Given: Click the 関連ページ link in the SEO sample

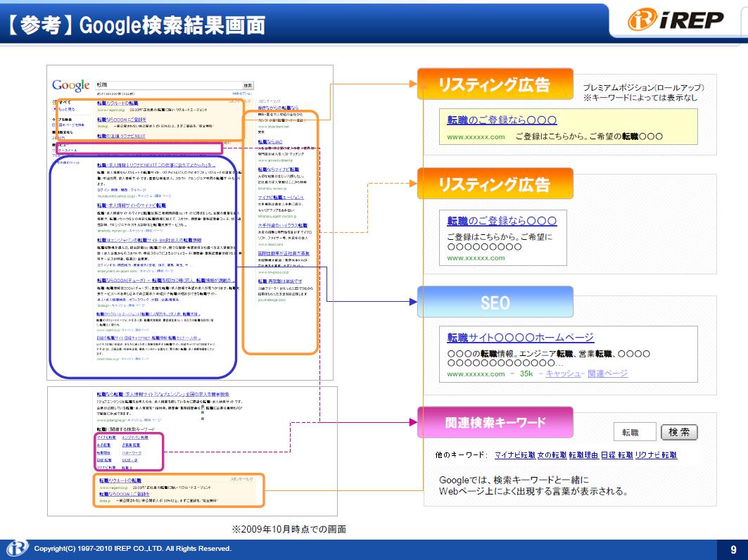Looking at the screenshot, I should pos(608,374).
